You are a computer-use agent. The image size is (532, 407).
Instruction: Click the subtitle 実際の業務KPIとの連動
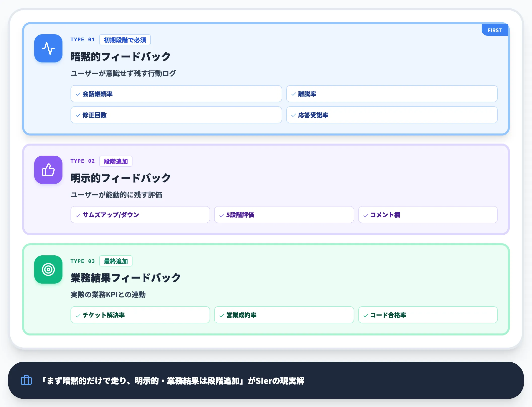(108, 294)
